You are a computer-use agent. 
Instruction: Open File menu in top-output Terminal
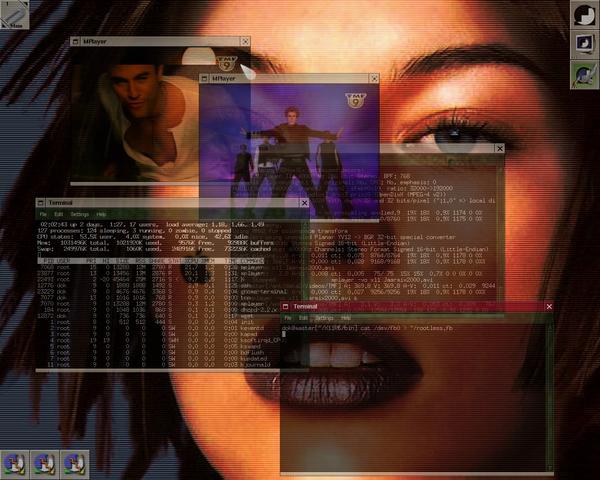click(x=43, y=214)
